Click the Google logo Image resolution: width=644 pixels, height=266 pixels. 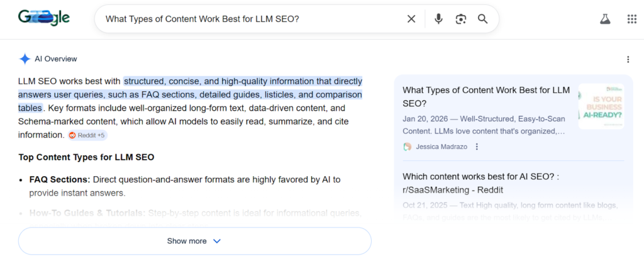coord(44,18)
